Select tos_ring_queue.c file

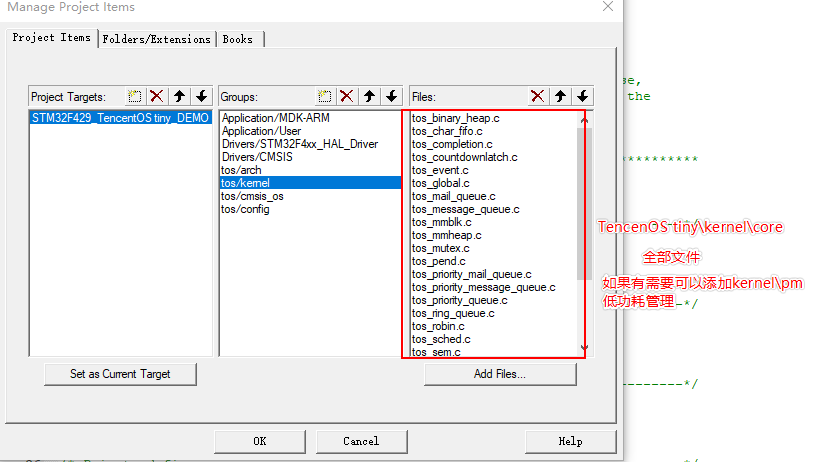coord(453,313)
